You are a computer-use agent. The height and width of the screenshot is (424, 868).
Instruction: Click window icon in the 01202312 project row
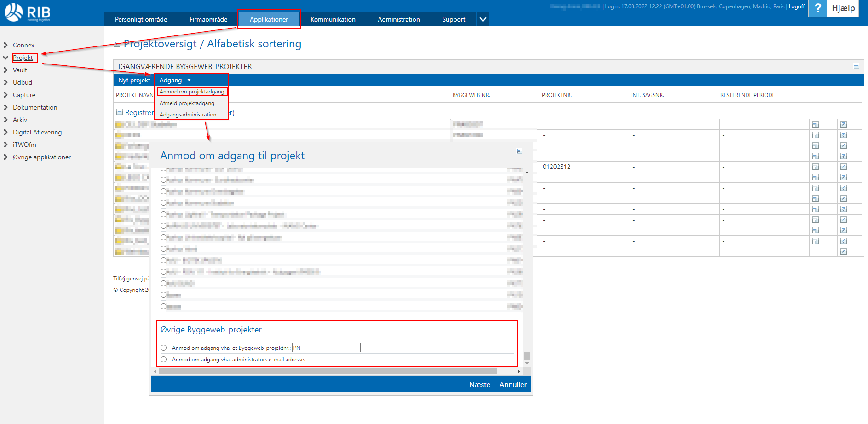pos(815,167)
